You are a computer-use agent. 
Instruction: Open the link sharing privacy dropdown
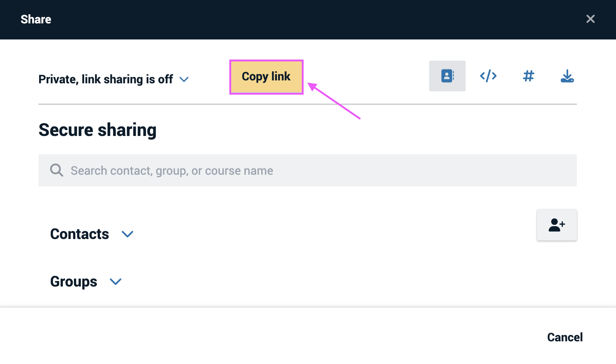point(184,79)
